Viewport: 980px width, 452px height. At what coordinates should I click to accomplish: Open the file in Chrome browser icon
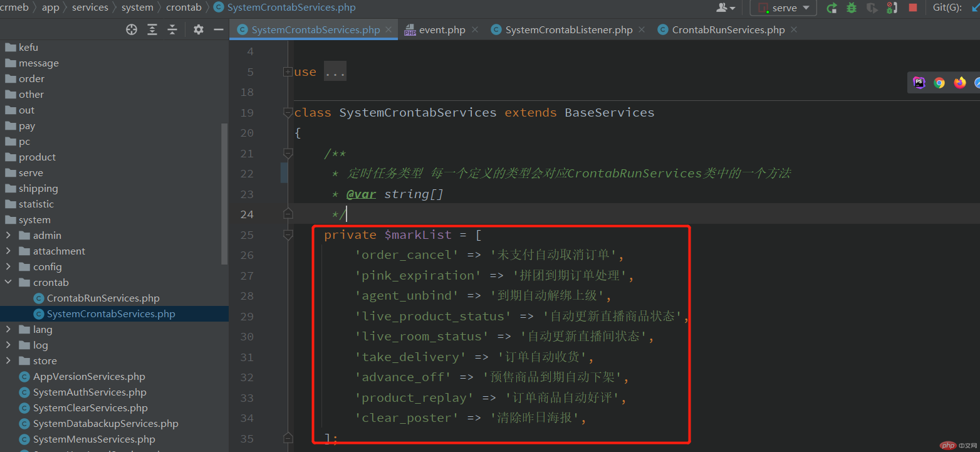(x=939, y=83)
